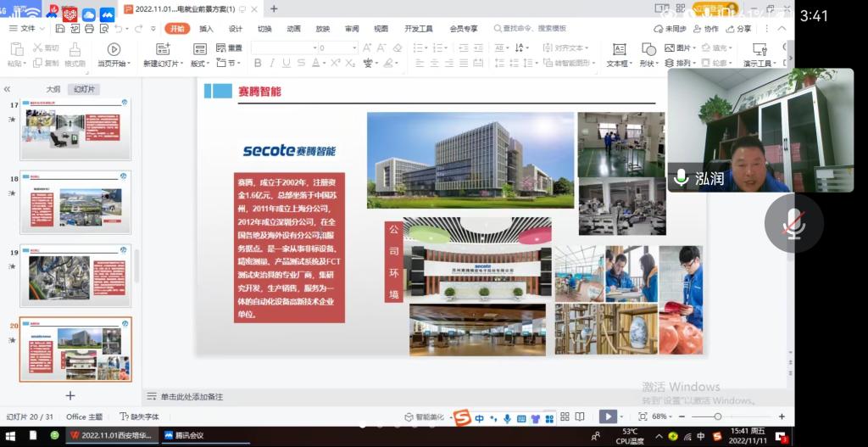Click the Format Painter brush icon
The width and height of the screenshot is (868, 447).
click(75, 50)
